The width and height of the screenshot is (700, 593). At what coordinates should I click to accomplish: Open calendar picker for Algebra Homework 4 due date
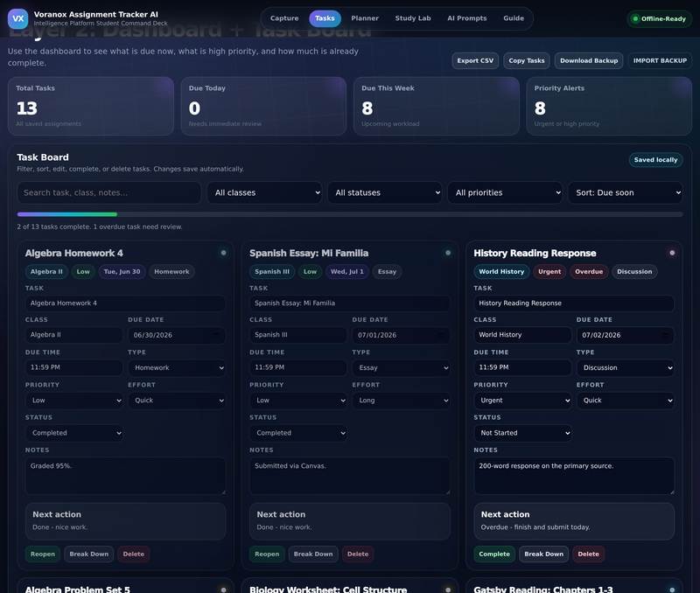[216, 335]
